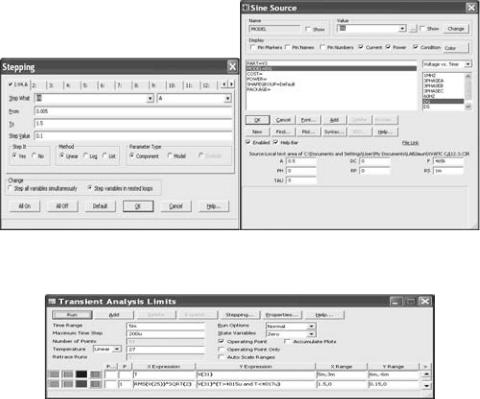Click the All On button
Image resolution: width=480 pixels, height=399 pixels.
point(24,206)
